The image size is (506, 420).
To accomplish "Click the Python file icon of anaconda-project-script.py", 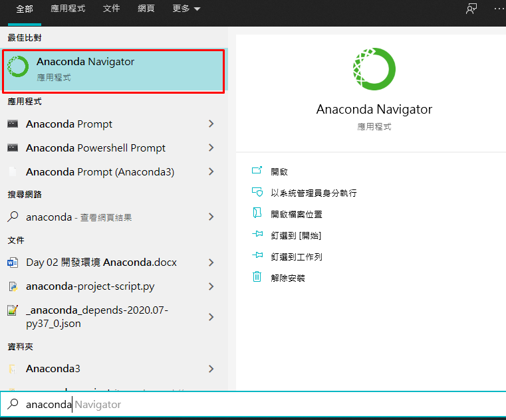I will point(13,286).
